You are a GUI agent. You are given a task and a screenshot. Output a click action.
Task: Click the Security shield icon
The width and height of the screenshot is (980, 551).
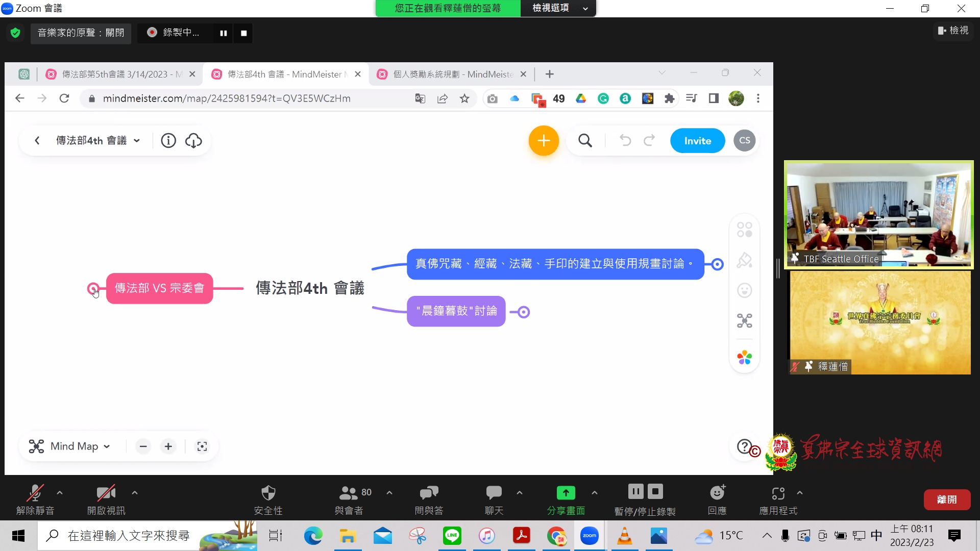tap(268, 493)
